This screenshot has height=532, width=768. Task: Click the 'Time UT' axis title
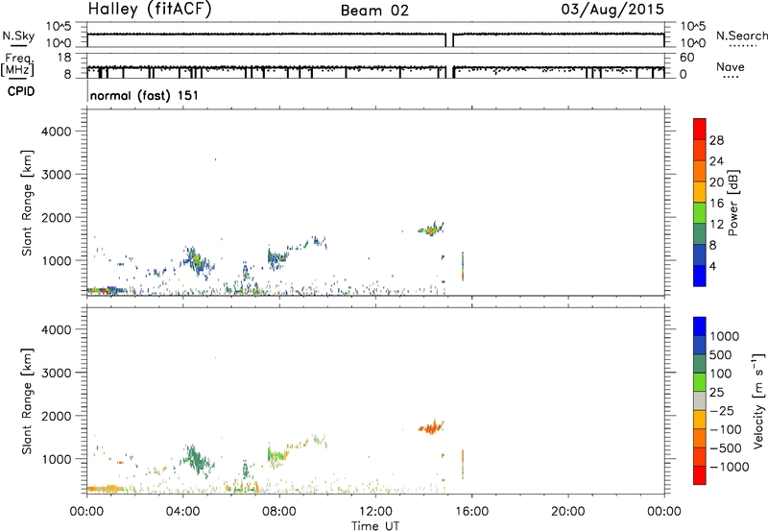coord(375,526)
